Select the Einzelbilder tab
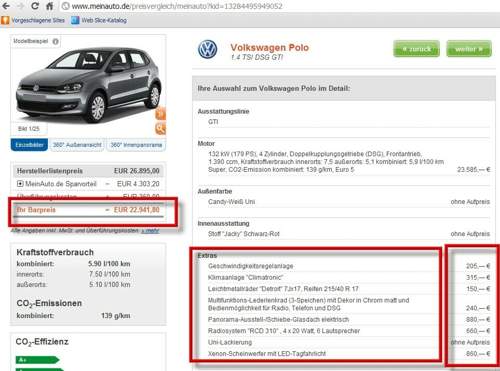Image resolution: width=500 pixels, height=371 pixels. (x=29, y=145)
